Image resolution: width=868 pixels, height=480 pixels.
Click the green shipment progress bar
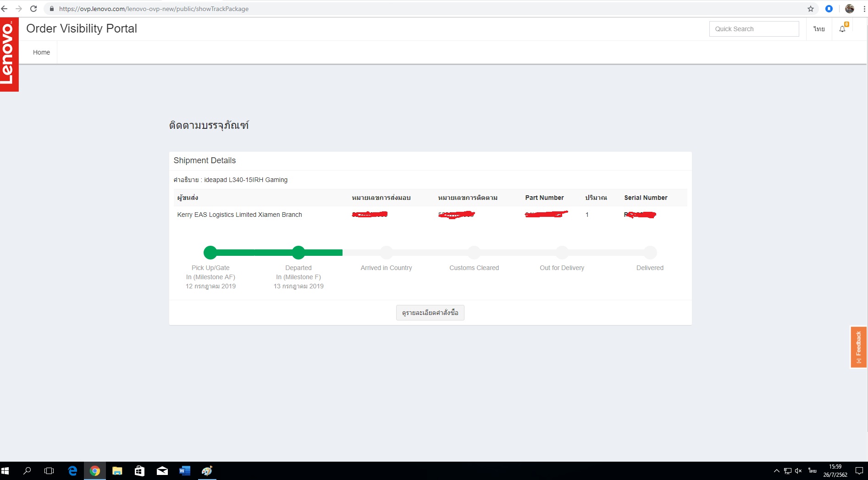[x=274, y=253]
